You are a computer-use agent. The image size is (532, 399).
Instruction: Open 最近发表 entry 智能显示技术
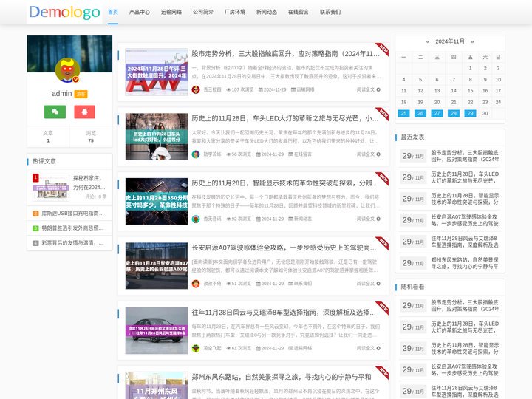coord(465,199)
